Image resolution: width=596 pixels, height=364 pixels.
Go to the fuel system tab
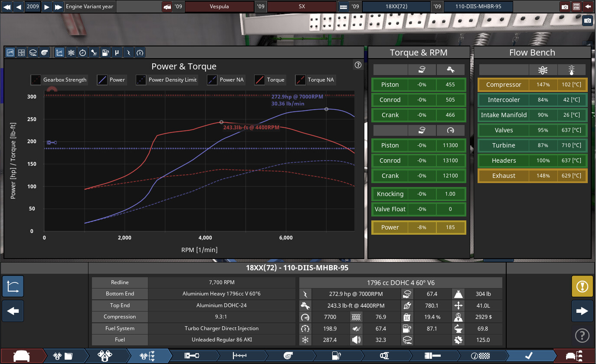pyautogui.click(x=335, y=356)
